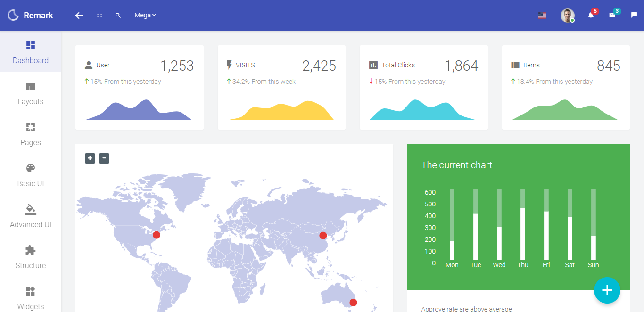Open the user avatar menu
The image size is (644, 312).
(567, 16)
